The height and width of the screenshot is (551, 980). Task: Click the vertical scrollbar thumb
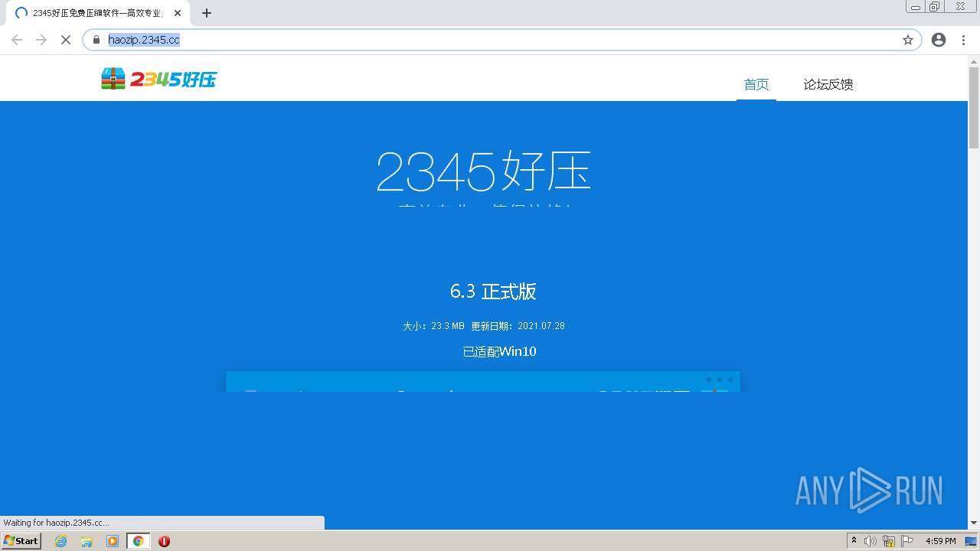[x=974, y=107]
